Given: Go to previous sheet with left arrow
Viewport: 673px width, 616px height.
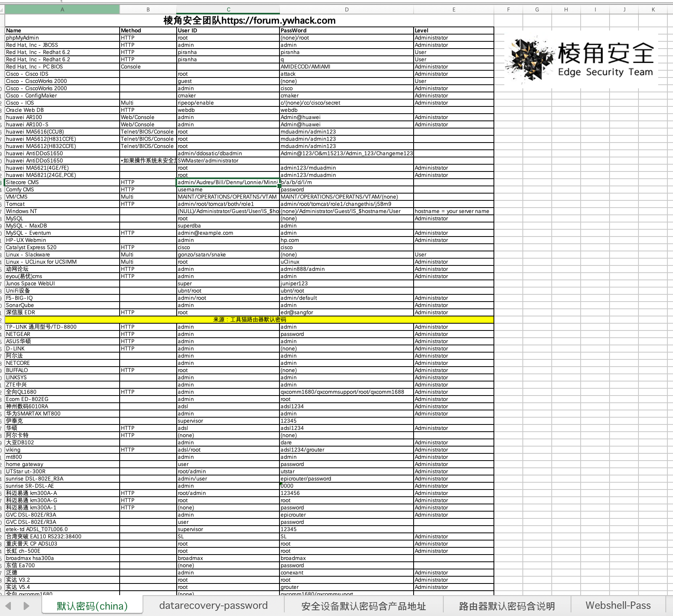Looking at the screenshot, I should click(8, 606).
